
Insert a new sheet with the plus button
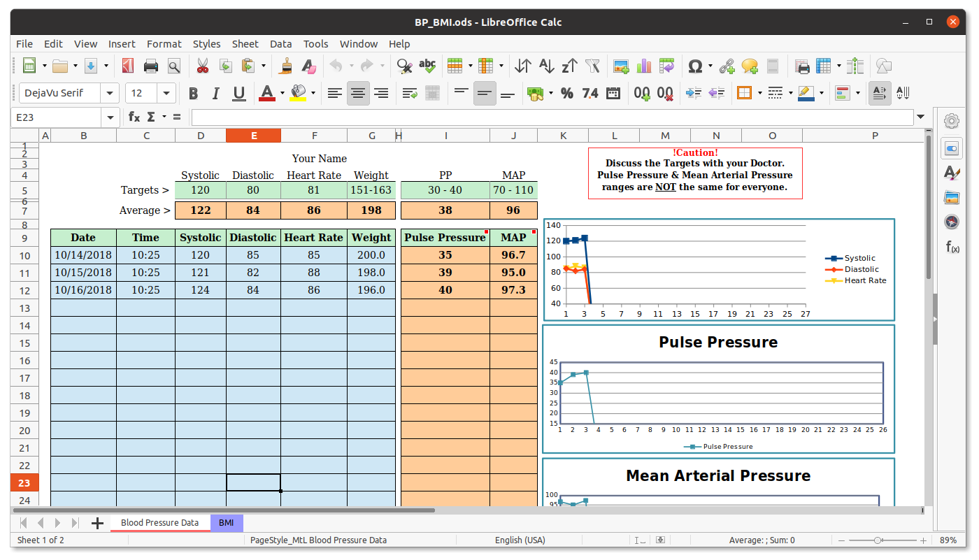point(98,522)
